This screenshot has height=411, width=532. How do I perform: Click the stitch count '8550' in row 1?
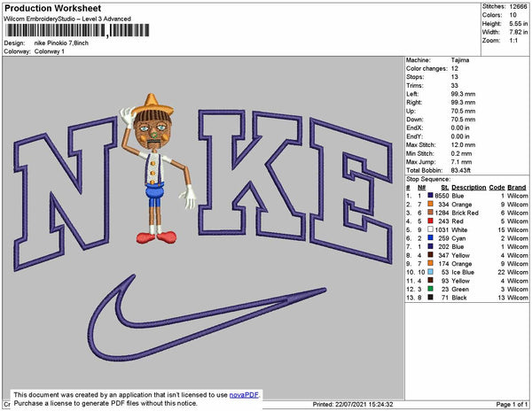tap(442, 196)
